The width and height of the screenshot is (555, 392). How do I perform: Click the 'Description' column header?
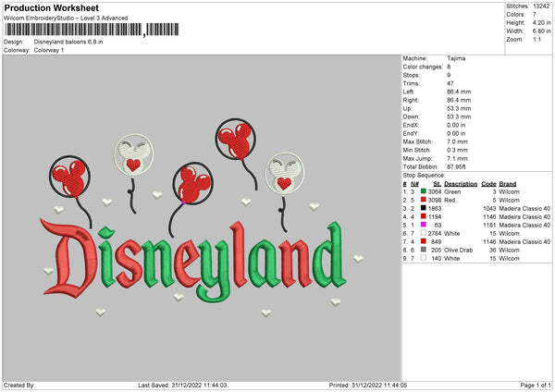pyautogui.click(x=461, y=184)
